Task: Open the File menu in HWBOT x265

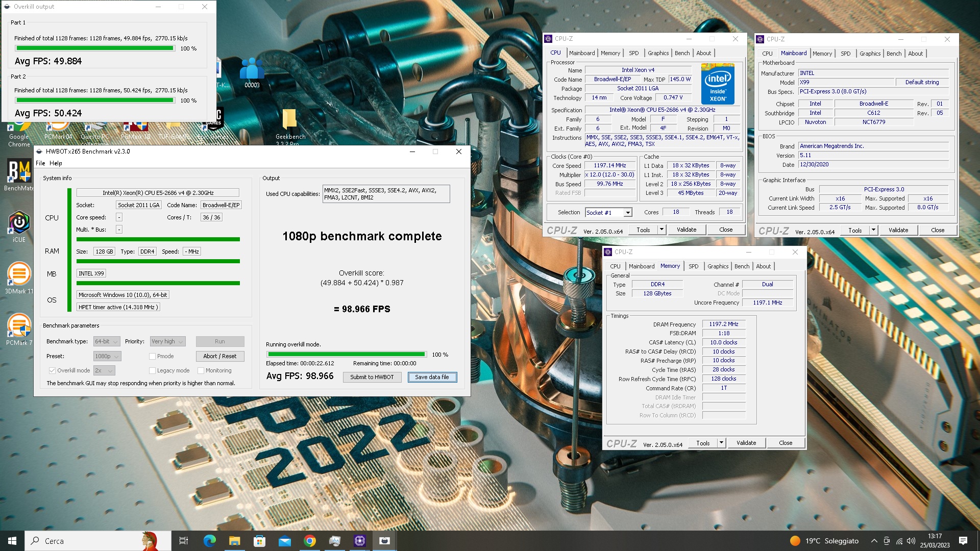Action: 40,163
